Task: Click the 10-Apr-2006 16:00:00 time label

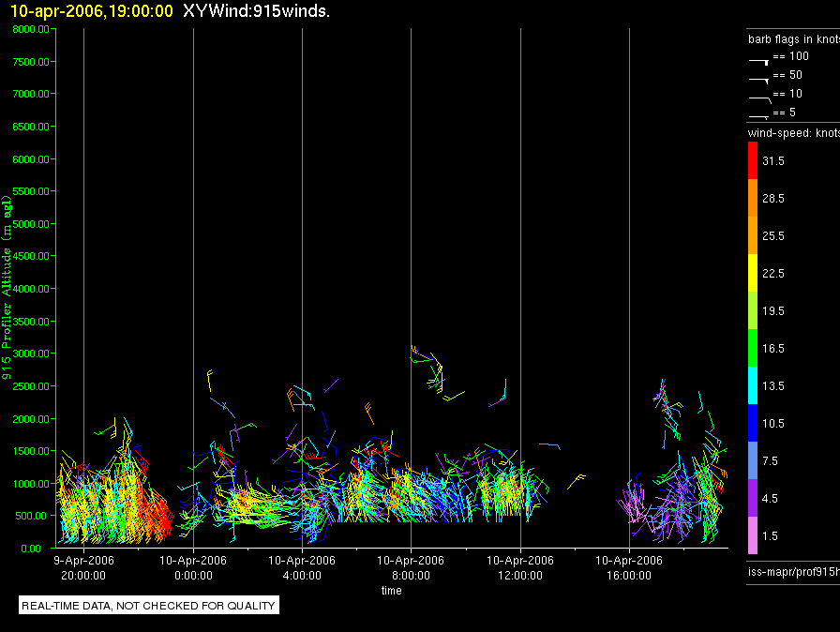Action: (629, 567)
